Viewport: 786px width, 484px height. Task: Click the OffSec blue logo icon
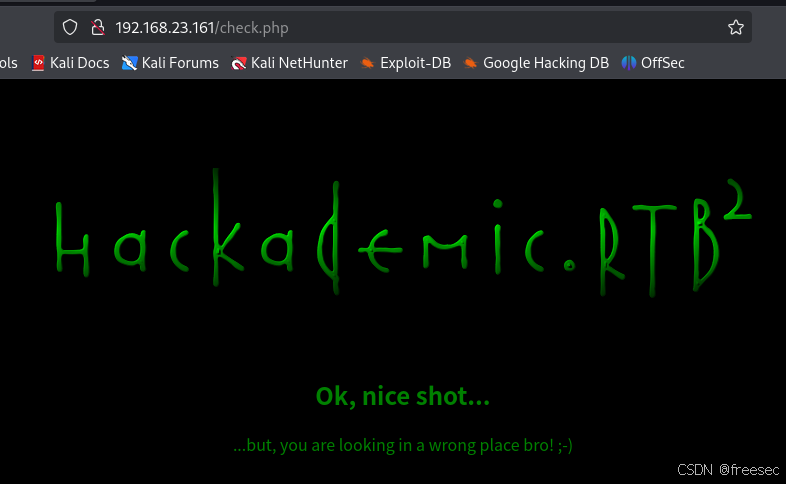(629, 63)
